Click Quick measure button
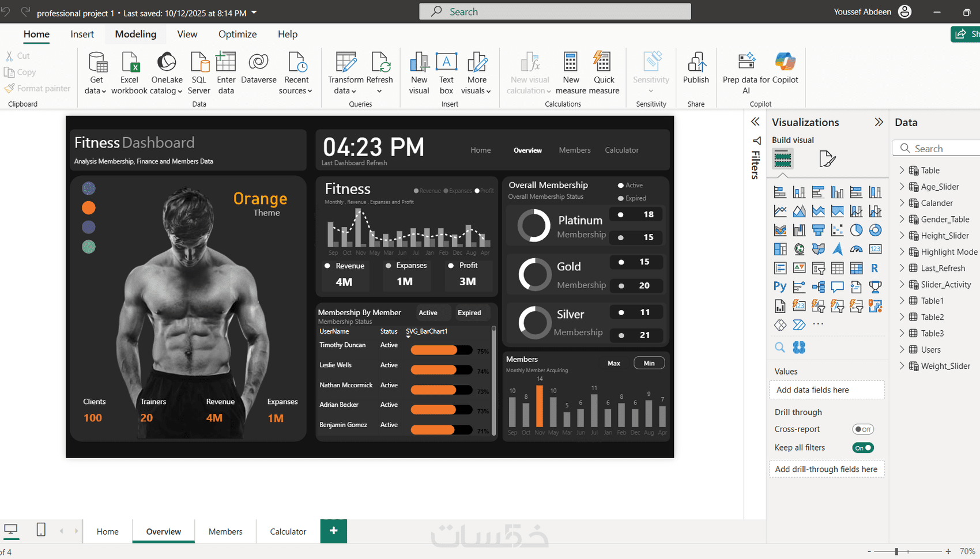 tap(604, 73)
